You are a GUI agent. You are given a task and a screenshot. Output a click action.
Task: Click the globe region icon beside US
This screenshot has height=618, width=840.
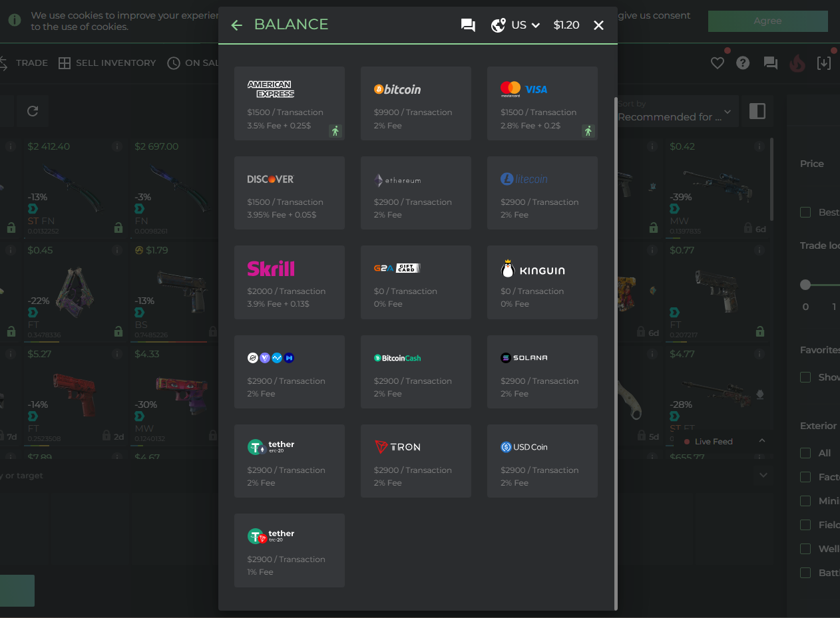[499, 25]
